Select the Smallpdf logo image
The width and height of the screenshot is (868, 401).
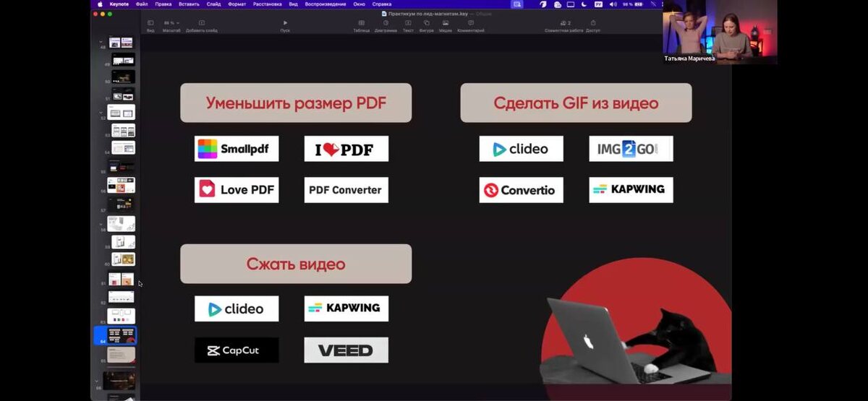[237, 148]
